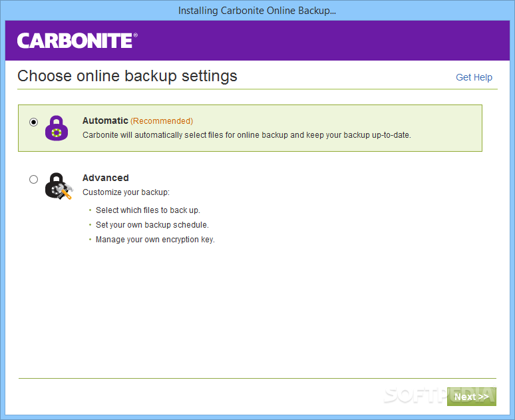Screen dimensions: 515x420
Task: Click the Next >> button
Action: pyautogui.click(x=471, y=397)
